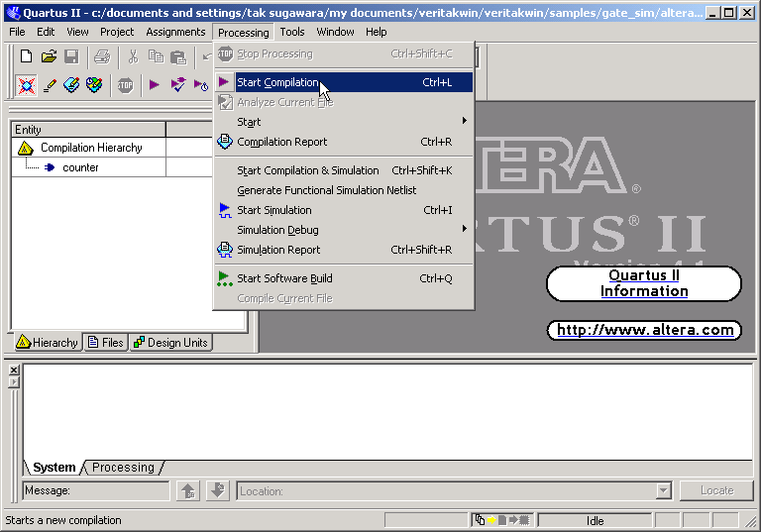
Task: Open the Window menu
Action: click(x=335, y=32)
